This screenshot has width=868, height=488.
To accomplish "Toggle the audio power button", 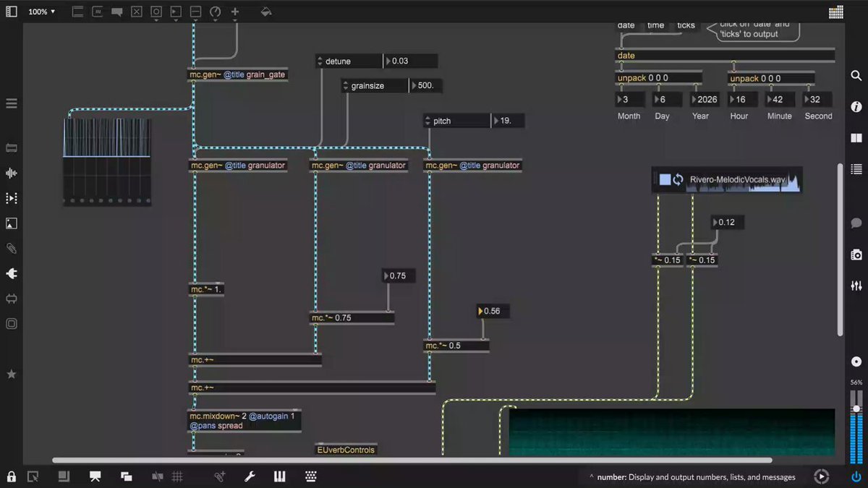I will point(856,476).
